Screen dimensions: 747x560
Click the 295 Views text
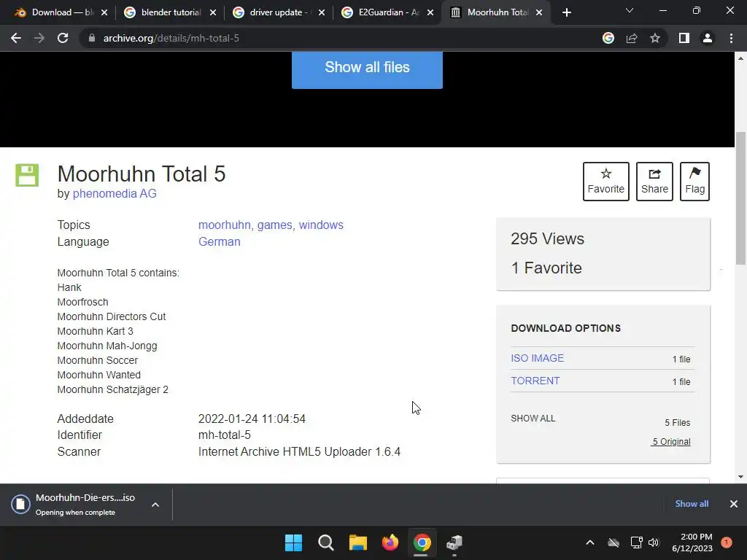click(x=547, y=238)
